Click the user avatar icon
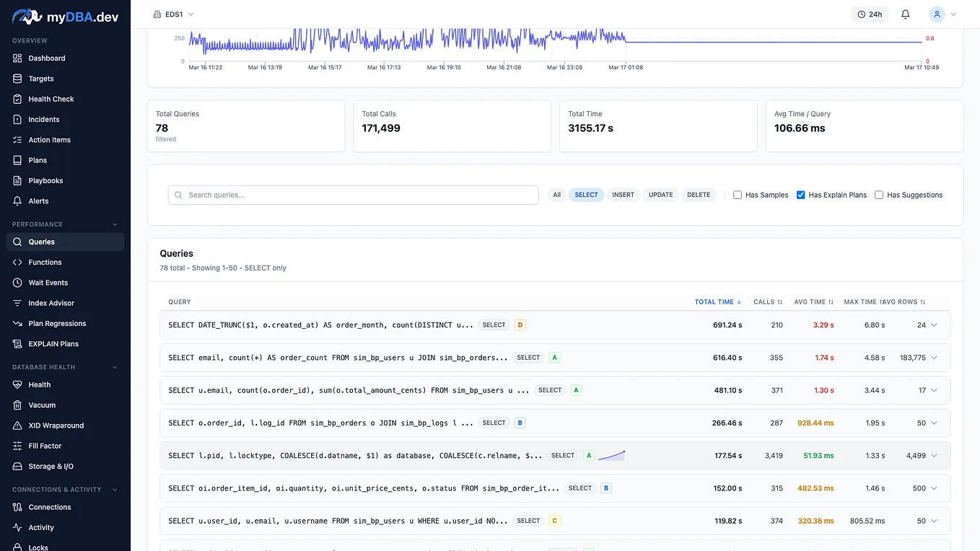Image resolution: width=980 pixels, height=551 pixels. (x=937, y=14)
